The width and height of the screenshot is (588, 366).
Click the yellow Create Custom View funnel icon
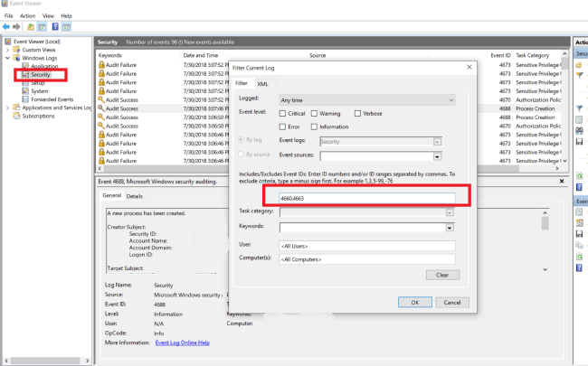pos(579,75)
